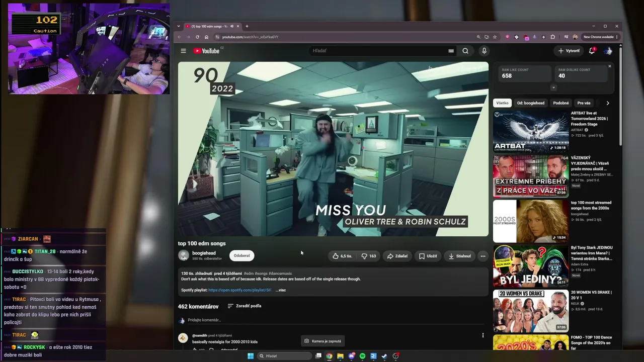This screenshot has height=362, width=644.
Task: Open Steam from the taskbar
Action: 384,356
